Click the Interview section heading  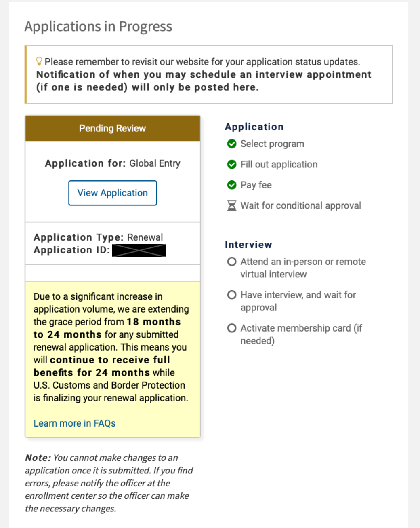click(x=248, y=244)
